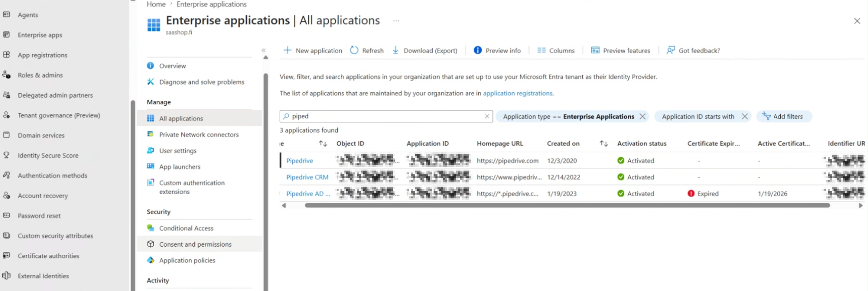Image resolution: width=868 pixels, height=291 pixels.
Task: Click the Account recovery icon
Action: tap(6, 195)
